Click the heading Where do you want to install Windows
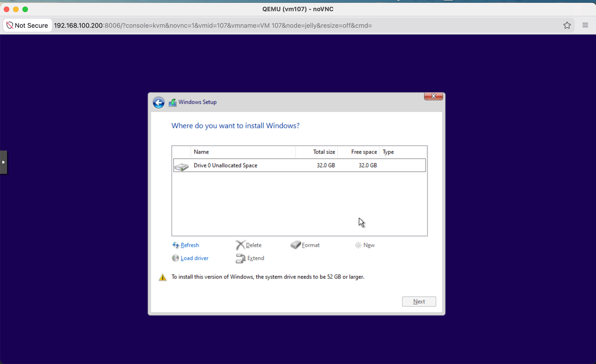 tap(235, 126)
